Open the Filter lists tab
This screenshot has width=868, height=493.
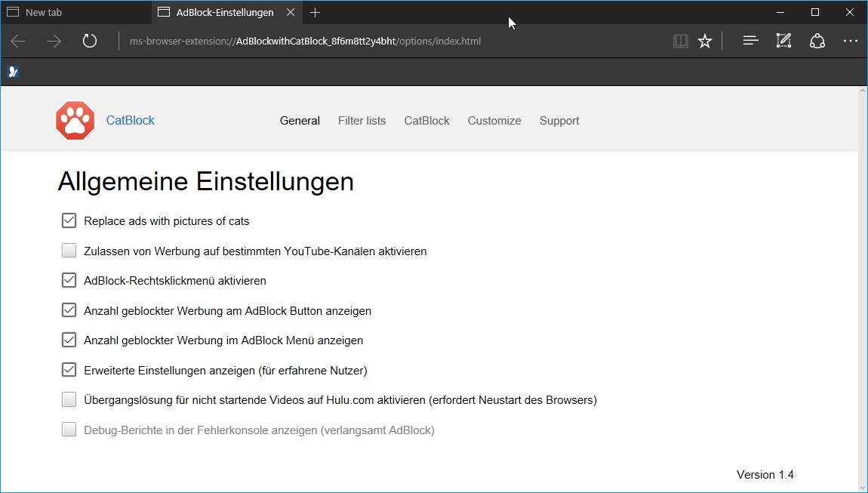(362, 121)
